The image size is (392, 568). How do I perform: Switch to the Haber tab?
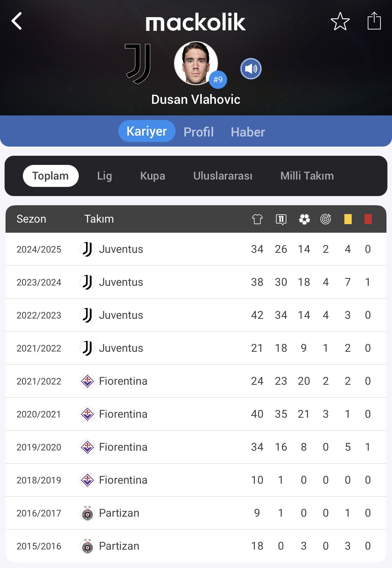tap(248, 132)
